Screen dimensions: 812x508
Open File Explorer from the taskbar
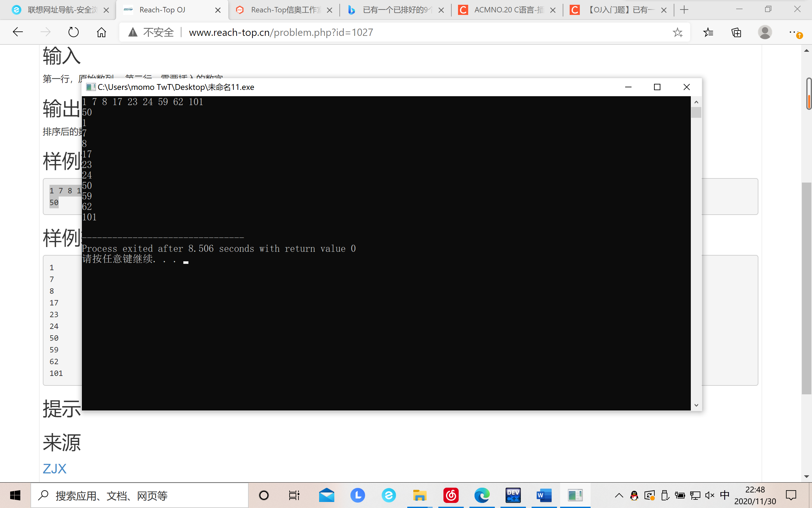point(420,495)
